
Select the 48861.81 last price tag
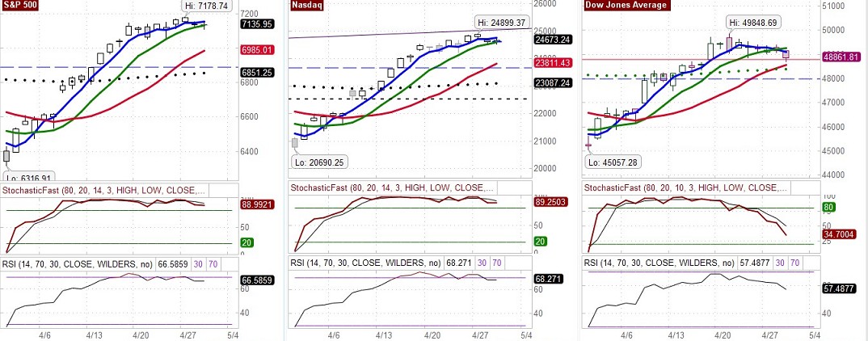click(841, 57)
